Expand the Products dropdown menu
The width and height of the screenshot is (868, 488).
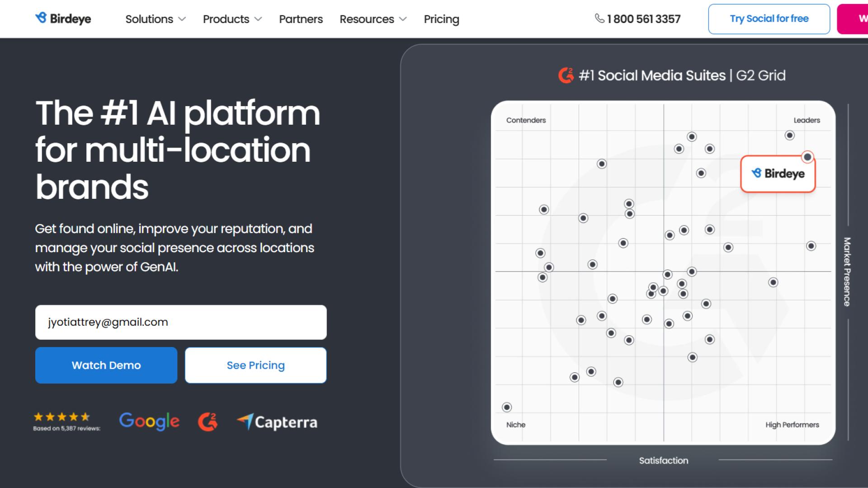pyautogui.click(x=232, y=19)
